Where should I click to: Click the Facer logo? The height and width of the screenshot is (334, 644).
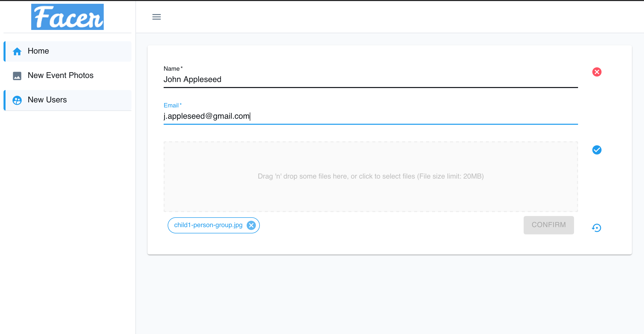click(x=67, y=17)
